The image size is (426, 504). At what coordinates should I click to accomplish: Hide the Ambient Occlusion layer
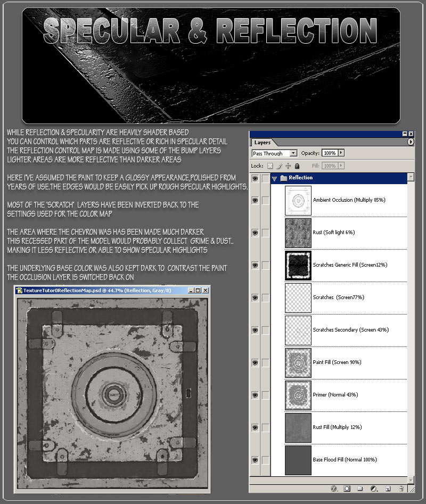[255, 200]
